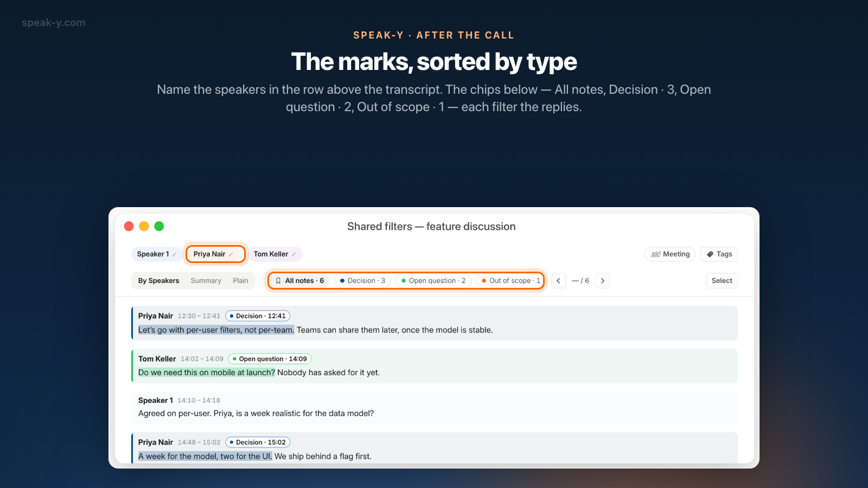
Task: Switch to Plain view
Action: 240,281
